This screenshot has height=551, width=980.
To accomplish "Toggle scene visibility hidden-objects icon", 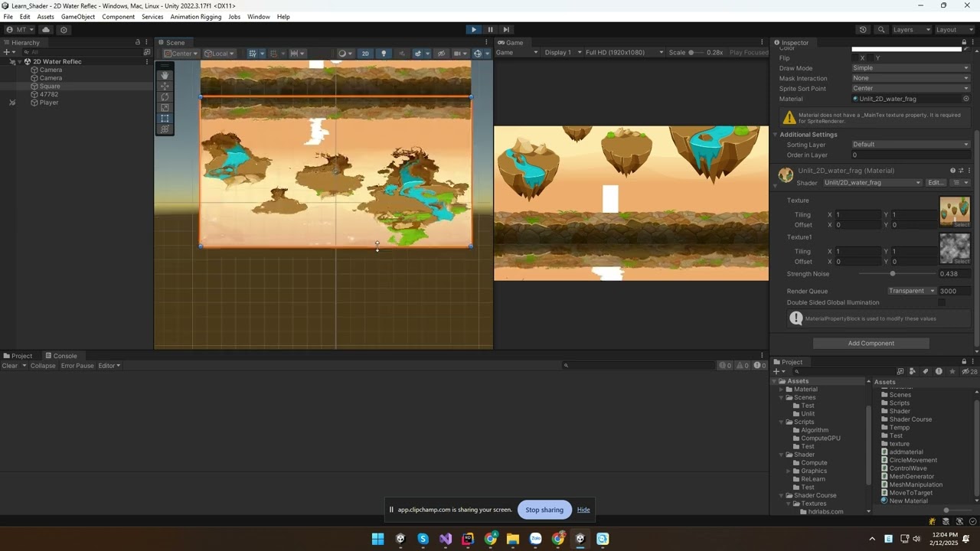I will click(x=441, y=54).
